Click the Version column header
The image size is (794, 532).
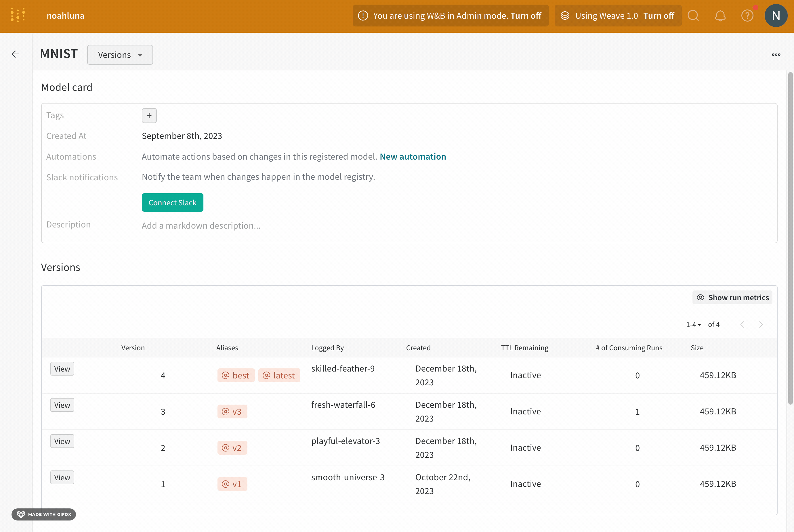[x=133, y=348]
